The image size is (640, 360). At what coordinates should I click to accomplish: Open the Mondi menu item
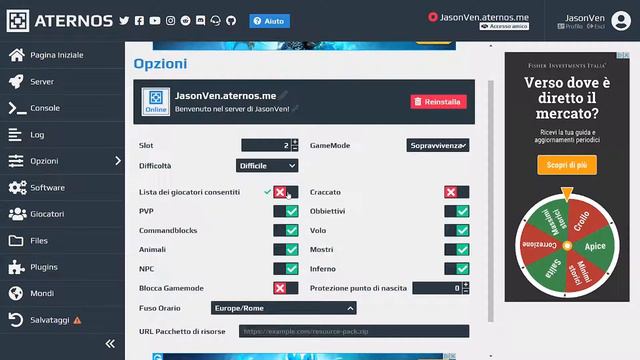(62, 293)
